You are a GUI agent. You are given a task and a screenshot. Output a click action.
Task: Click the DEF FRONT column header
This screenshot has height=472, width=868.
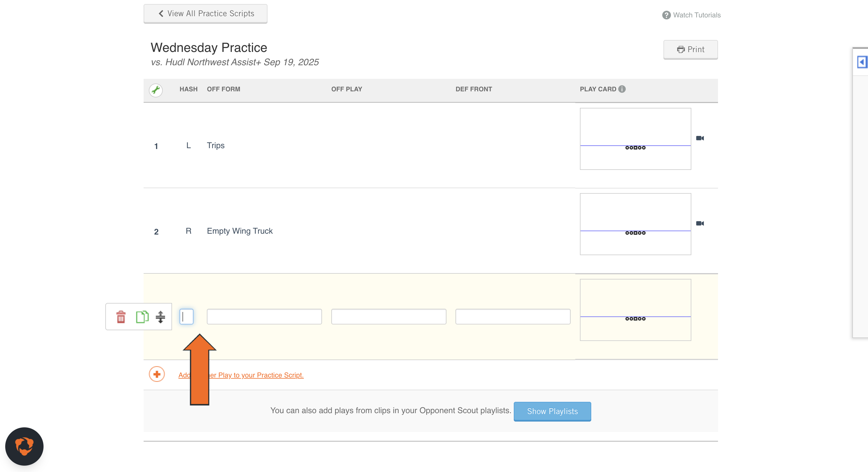point(473,89)
